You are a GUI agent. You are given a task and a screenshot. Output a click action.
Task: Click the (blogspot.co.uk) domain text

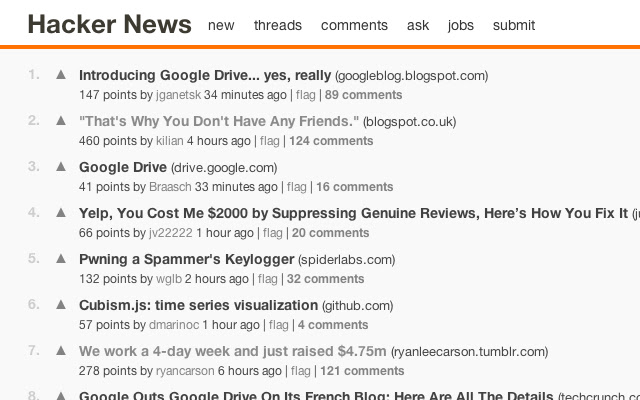(x=409, y=122)
